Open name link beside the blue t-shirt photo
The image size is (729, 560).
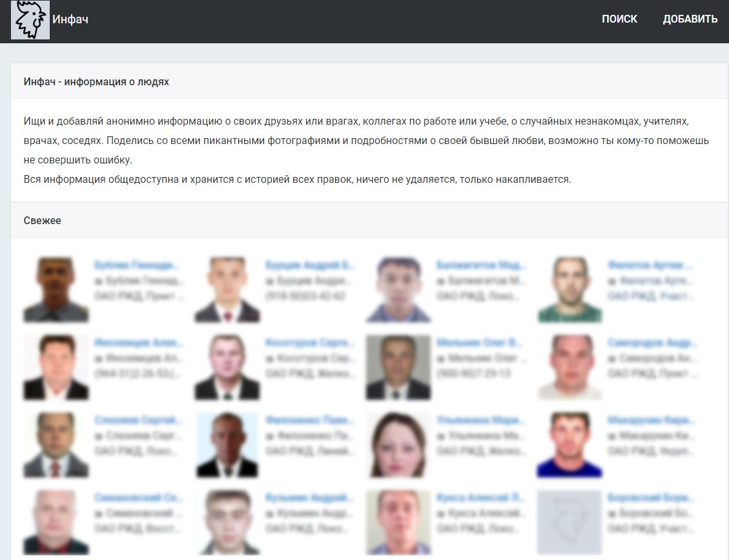click(x=650, y=420)
